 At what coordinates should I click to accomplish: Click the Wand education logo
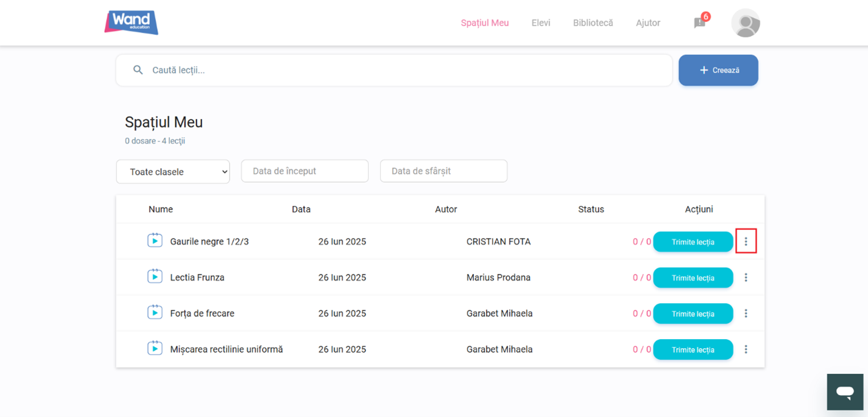(131, 23)
